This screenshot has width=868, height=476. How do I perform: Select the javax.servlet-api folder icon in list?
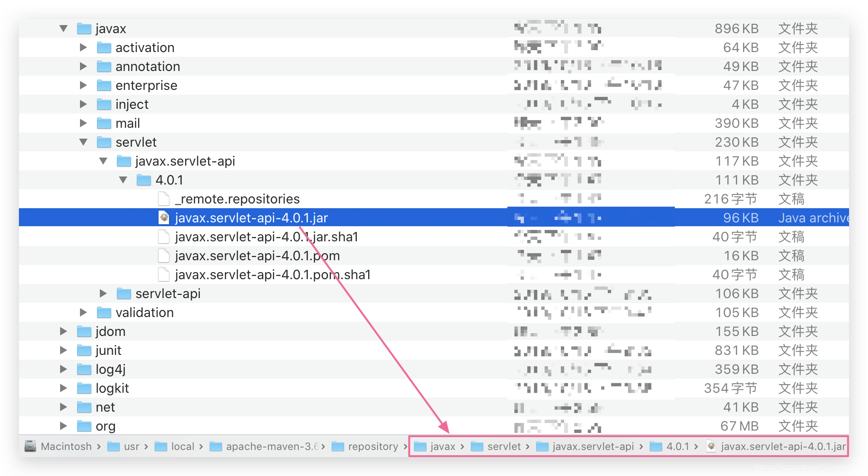[x=124, y=161]
